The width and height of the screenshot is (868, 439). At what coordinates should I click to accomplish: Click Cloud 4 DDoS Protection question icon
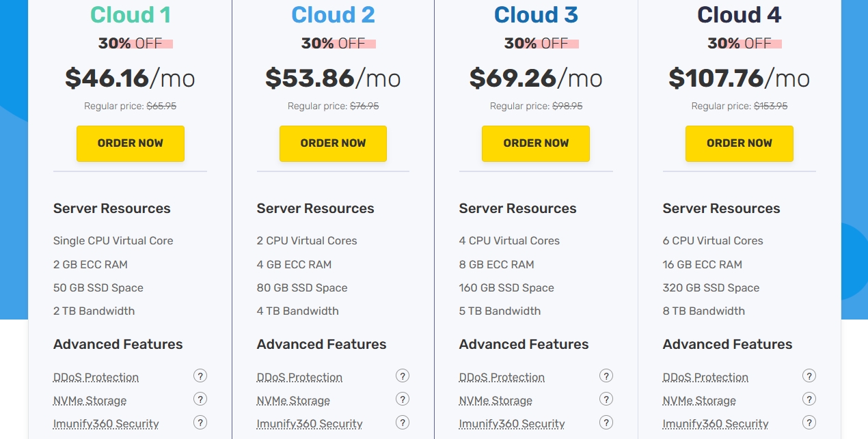point(809,376)
